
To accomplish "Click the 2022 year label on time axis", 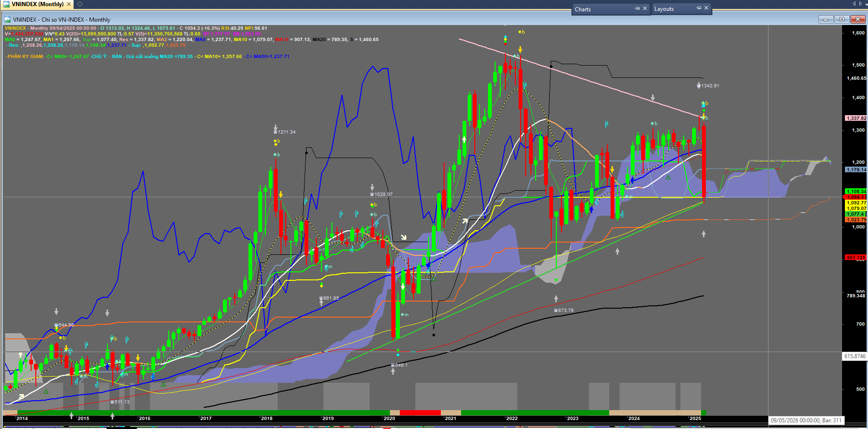I will [x=512, y=418].
